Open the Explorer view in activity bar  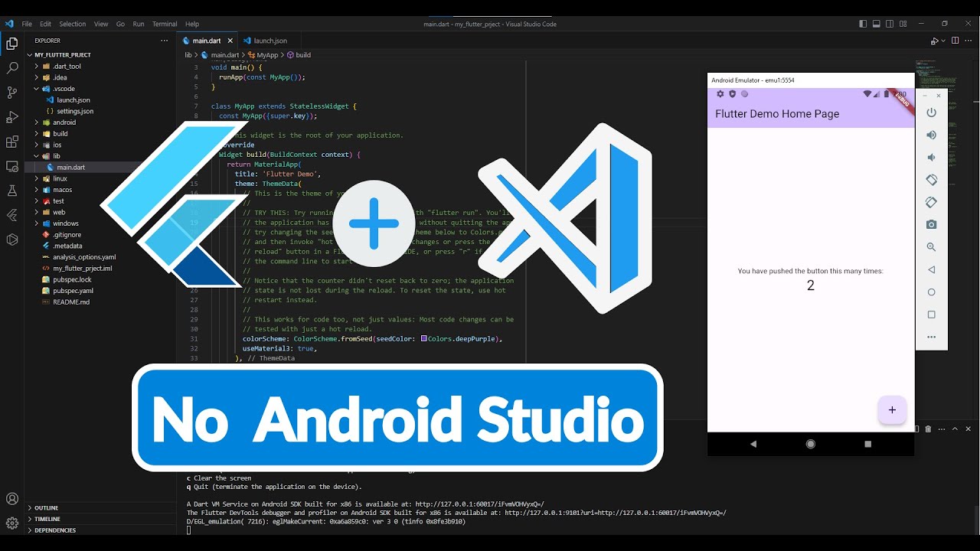tap(12, 44)
